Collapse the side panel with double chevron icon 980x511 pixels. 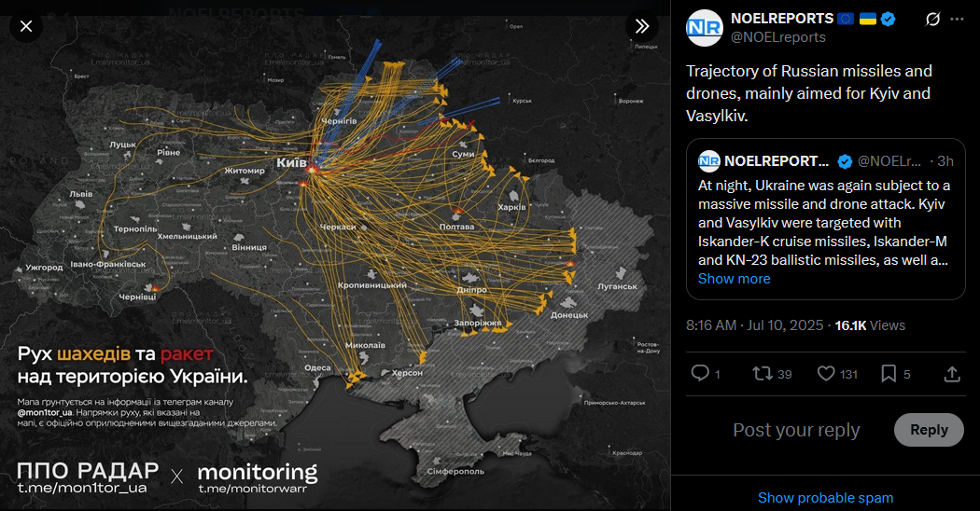pos(642,26)
